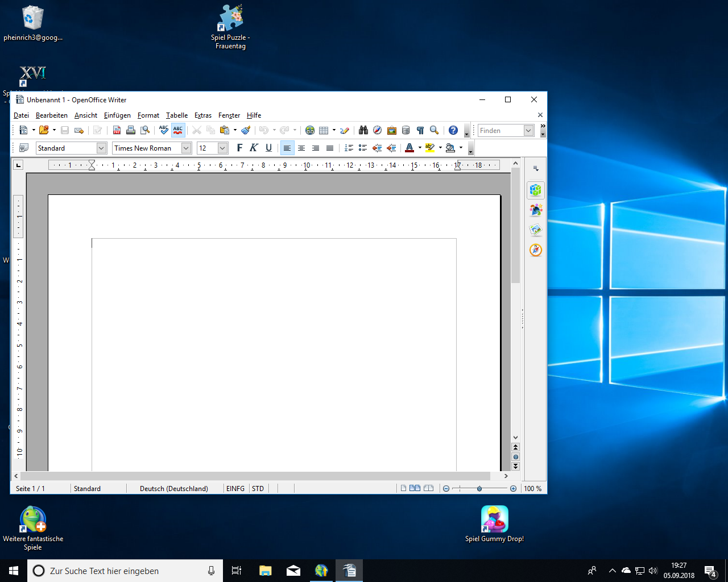Open Data Sources cylinder icon
Image resolution: width=728 pixels, height=582 pixels.
pos(406,130)
